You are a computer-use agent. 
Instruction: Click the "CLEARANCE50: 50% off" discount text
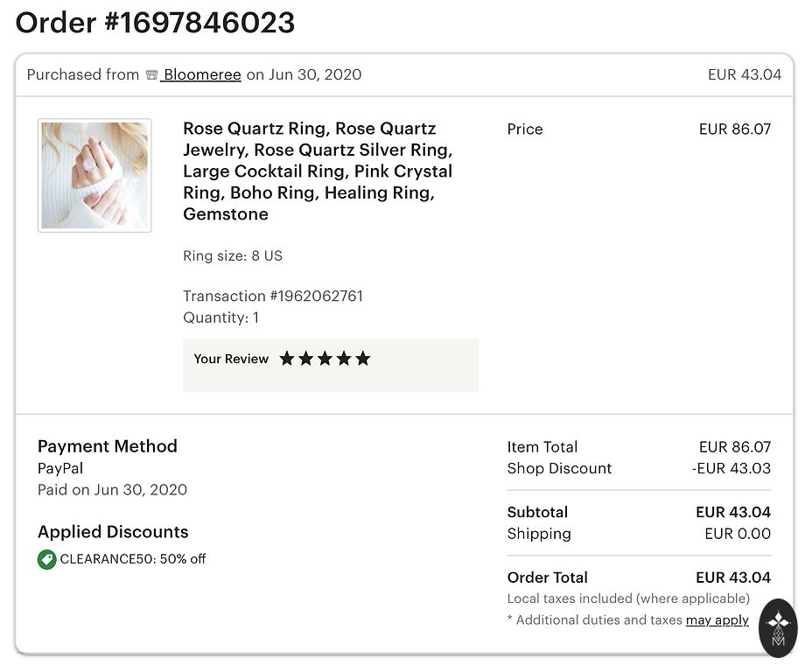(x=133, y=559)
